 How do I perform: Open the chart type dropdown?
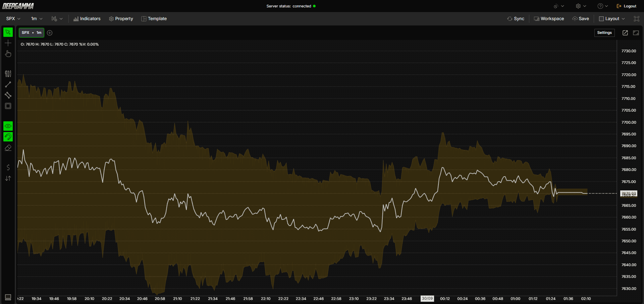[x=57, y=19]
